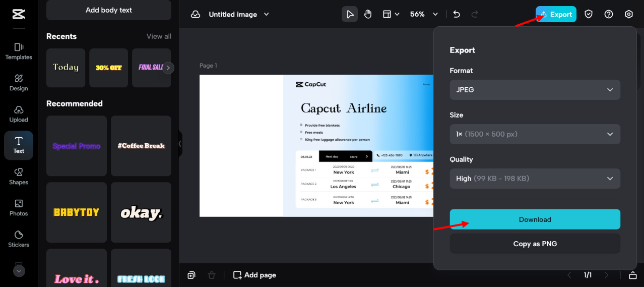Open the Stickers sidebar panel
Viewport: 644px width, 287px height.
[x=19, y=239]
